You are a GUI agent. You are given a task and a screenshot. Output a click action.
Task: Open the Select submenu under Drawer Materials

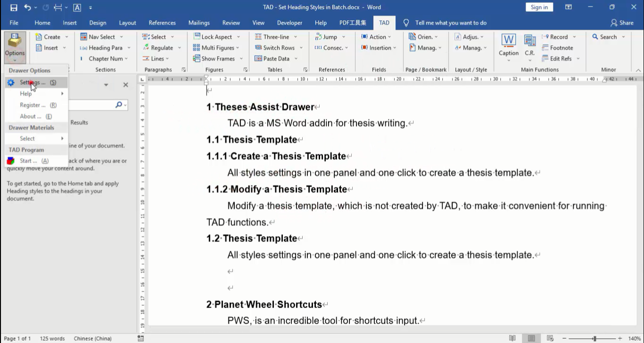point(36,138)
